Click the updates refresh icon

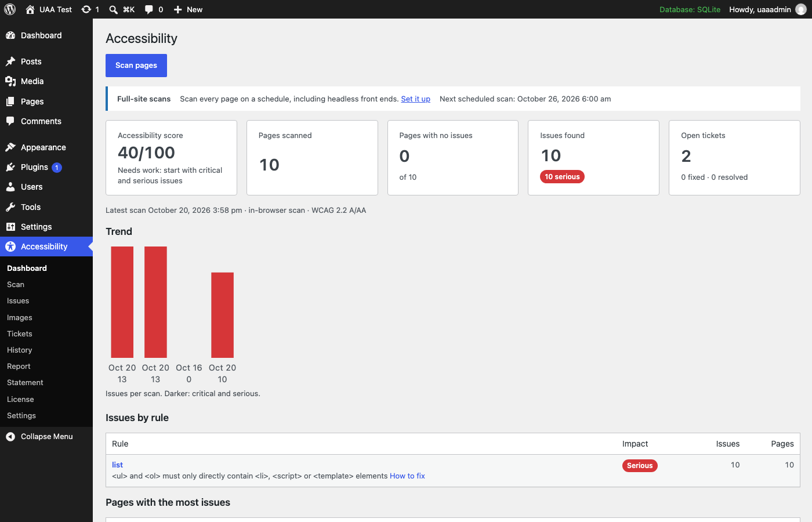pos(86,9)
